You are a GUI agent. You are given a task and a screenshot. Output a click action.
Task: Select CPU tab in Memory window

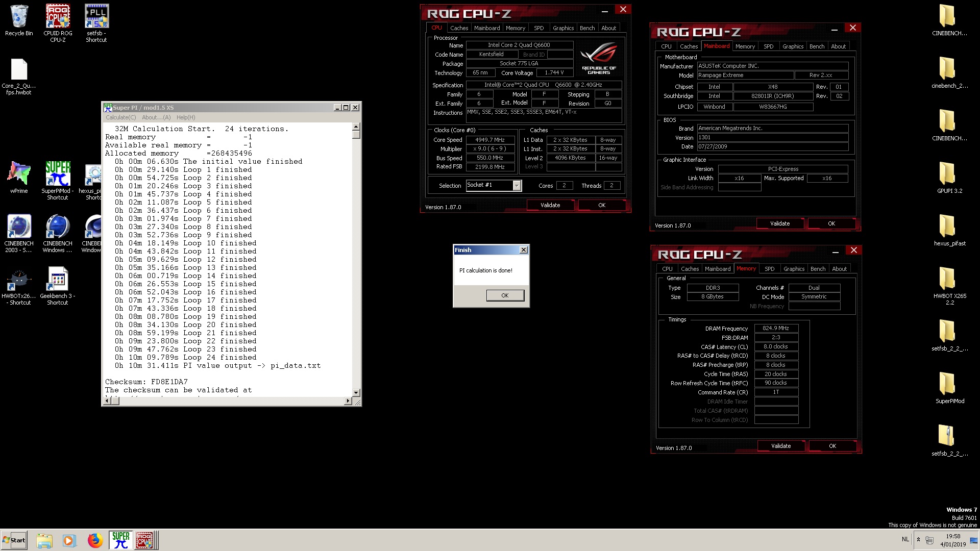click(667, 269)
